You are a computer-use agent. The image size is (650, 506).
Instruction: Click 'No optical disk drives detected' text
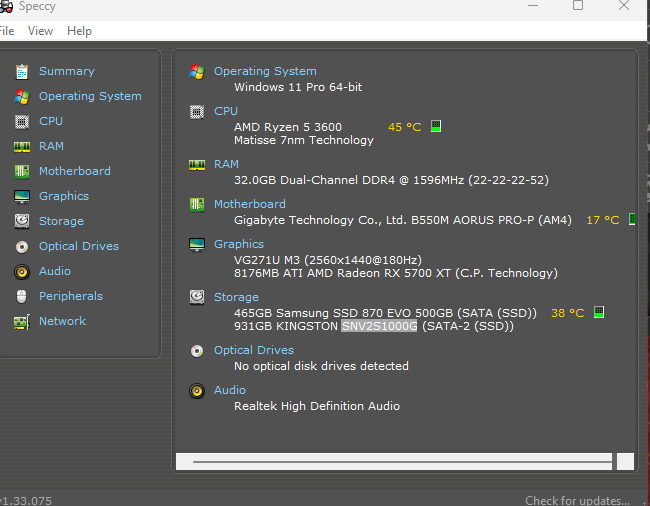pyautogui.click(x=321, y=366)
